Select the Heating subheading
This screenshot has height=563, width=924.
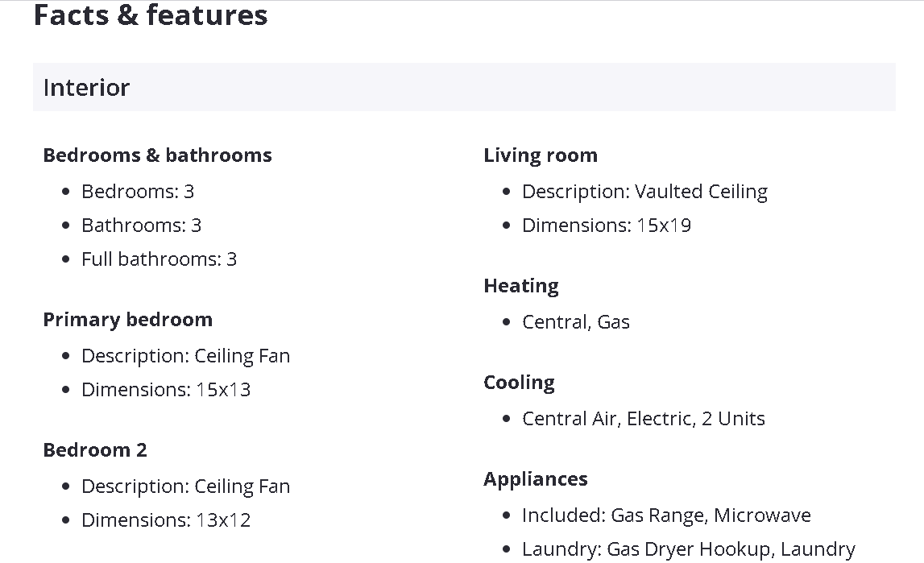pyautogui.click(x=520, y=286)
